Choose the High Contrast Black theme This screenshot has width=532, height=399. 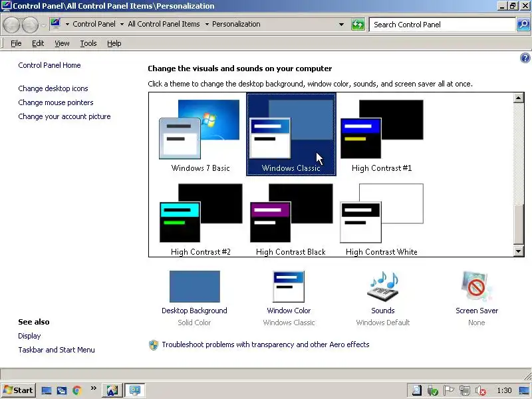291,219
